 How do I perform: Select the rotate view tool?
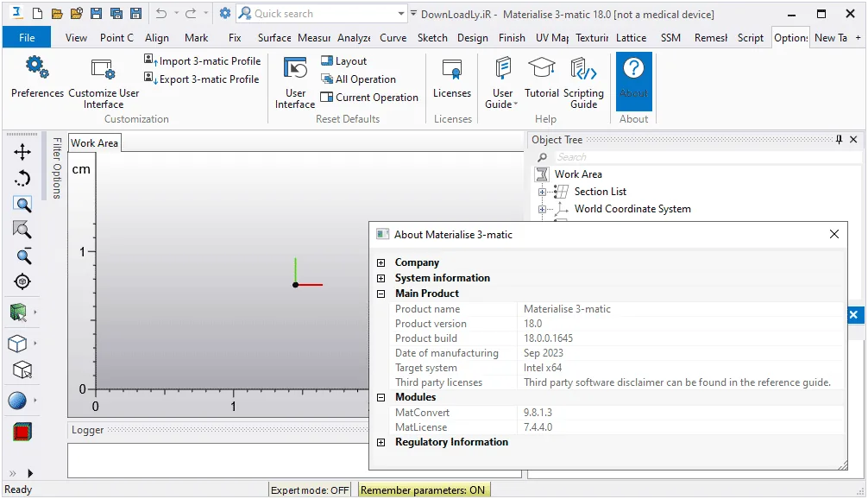tap(22, 179)
